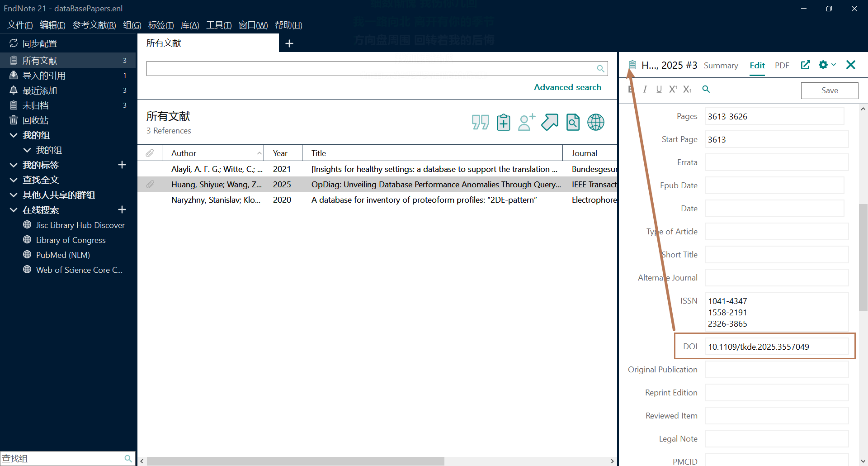Select Web of Science Core Collection
The width and height of the screenshot is (868, 466).
click(79, 270)
